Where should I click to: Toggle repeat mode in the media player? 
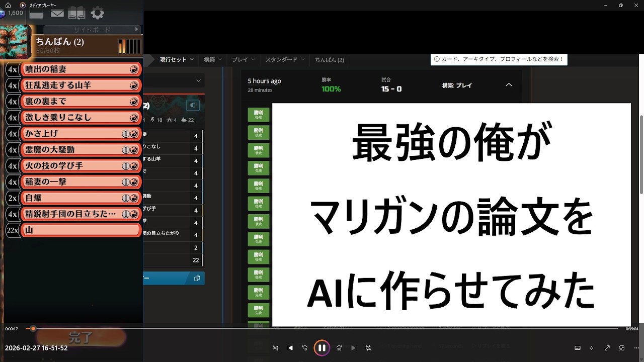click(368, 348)
